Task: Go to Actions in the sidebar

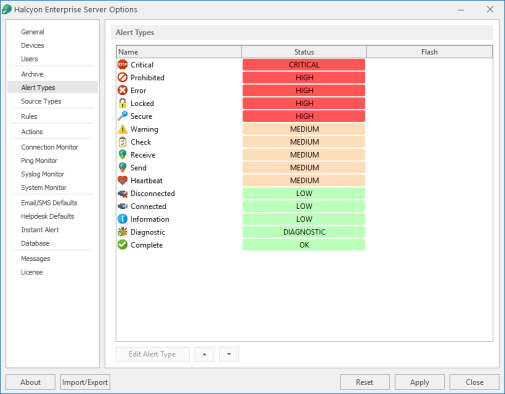Action: [x=32, y=132]
